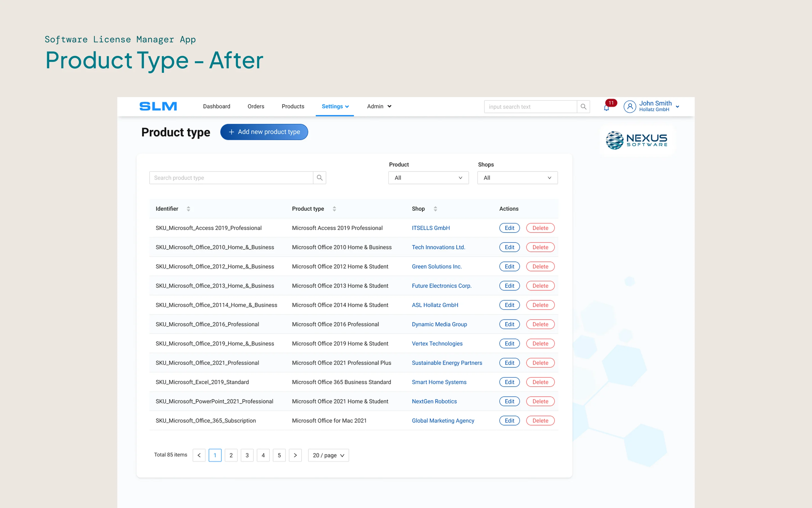This screenshot has height=508, width=812.
Task: Click the John Smith user avatar icon
Action: pos(630,106)
